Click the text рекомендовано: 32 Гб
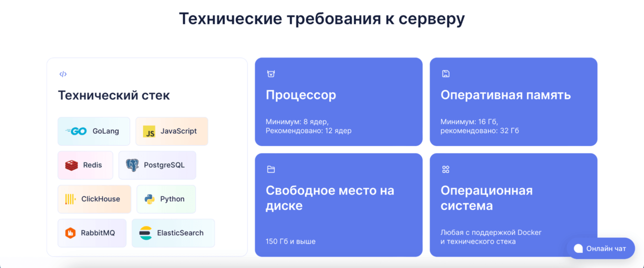The image size is (644, 268). [480, 131]
